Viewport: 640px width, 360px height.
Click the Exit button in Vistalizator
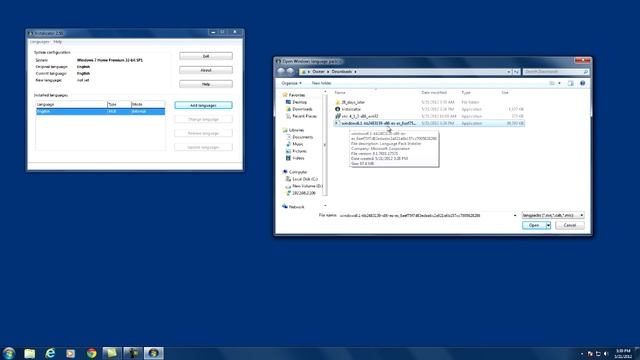click(x=206, y=56)
